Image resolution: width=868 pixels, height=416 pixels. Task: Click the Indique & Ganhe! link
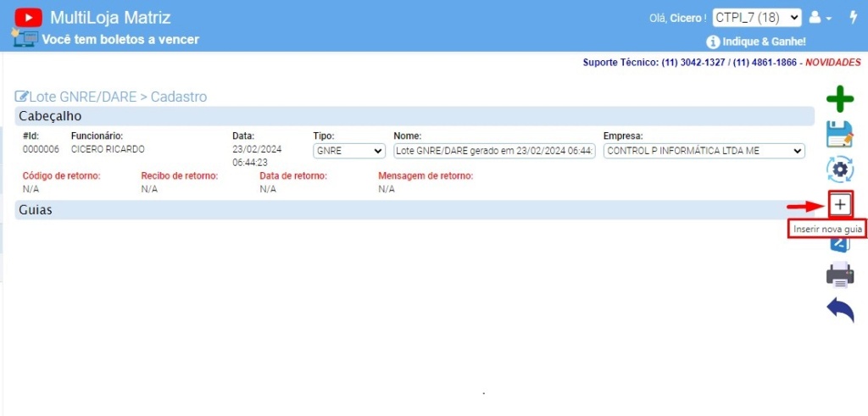pyautogui.click(x=764, y=42)
